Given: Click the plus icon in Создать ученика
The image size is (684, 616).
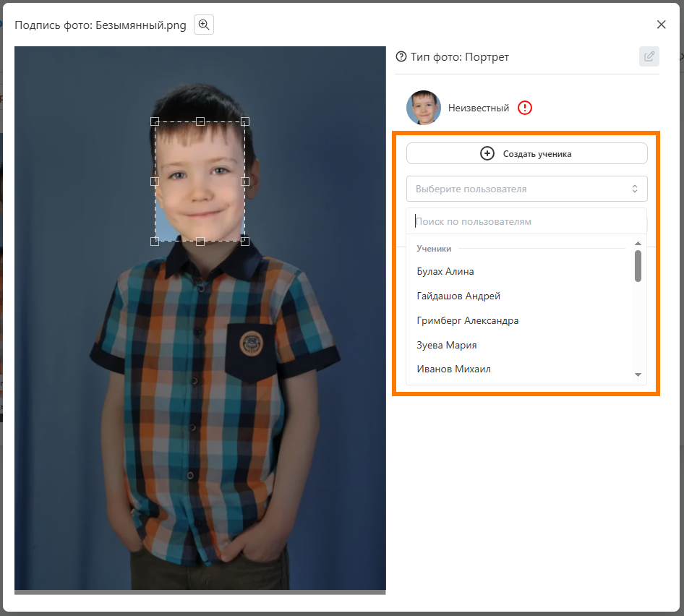Looking at the screenshot, I should 487,153.
